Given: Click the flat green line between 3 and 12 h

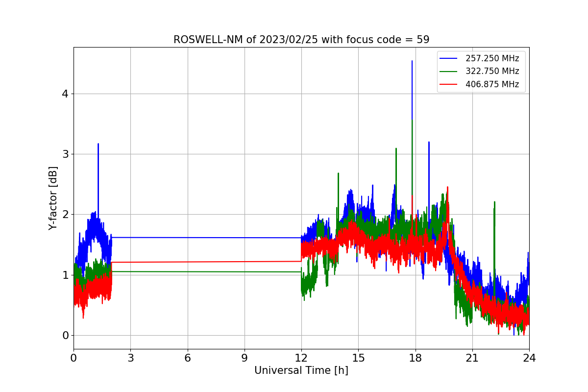Looking at the screenshot, I should (206, 271).
